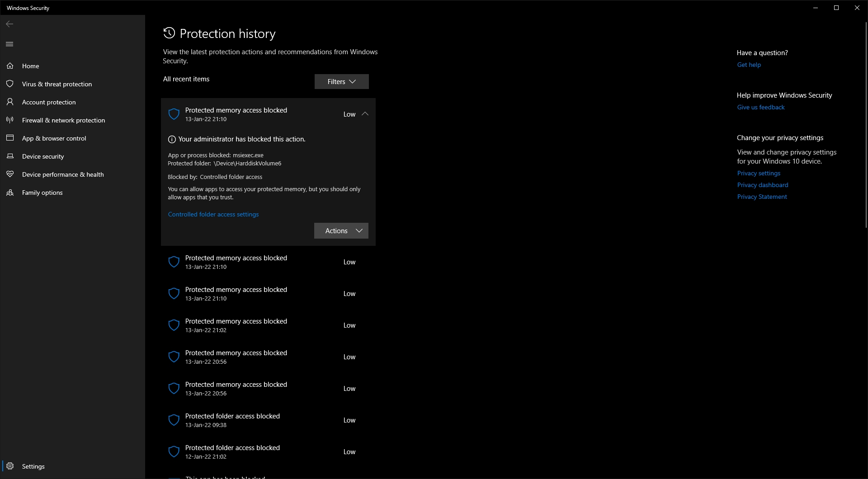Click the back arrow in the sidebar
The image size is (868, 479).
(x=9, y=24)
